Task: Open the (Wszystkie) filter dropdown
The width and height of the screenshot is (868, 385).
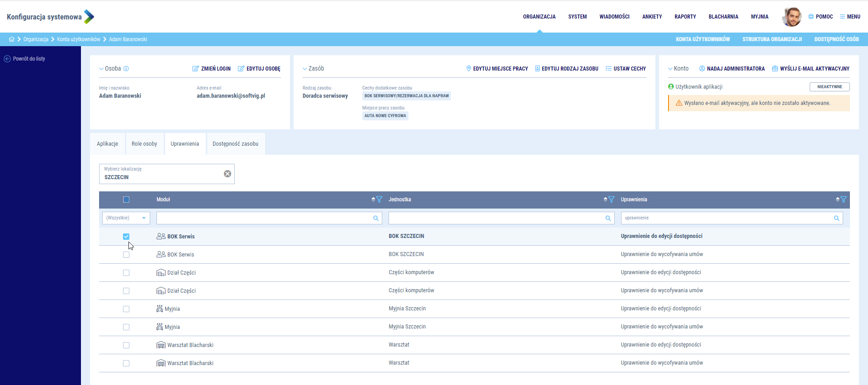Action: tap(126, 218)
